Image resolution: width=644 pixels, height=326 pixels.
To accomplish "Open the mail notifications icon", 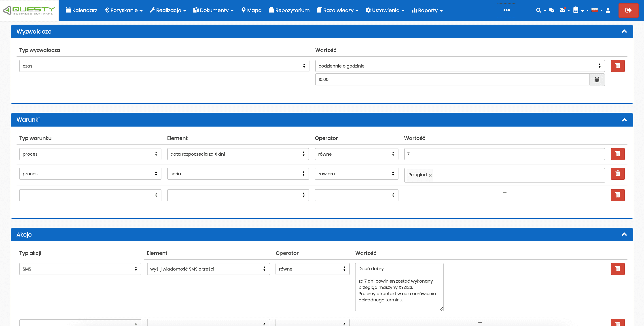I will [563, 10].
